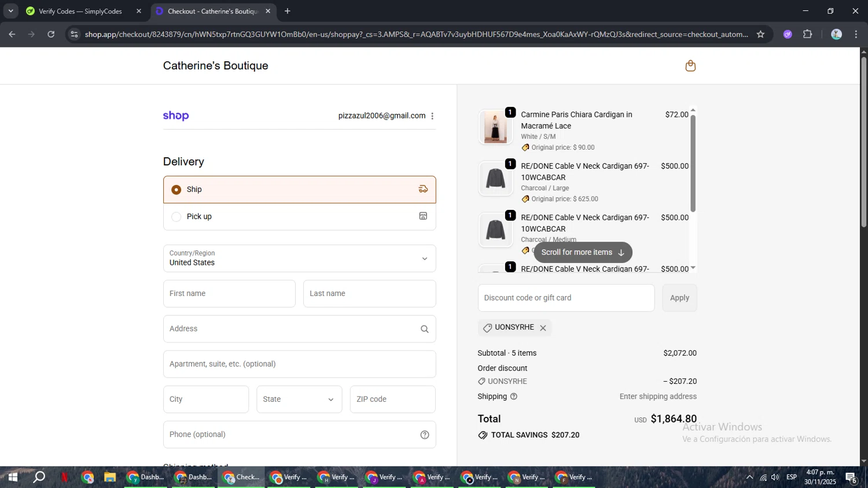Open the network icon in system tray
The width and height of the screenshot is (868, 488).
(763, 477)
